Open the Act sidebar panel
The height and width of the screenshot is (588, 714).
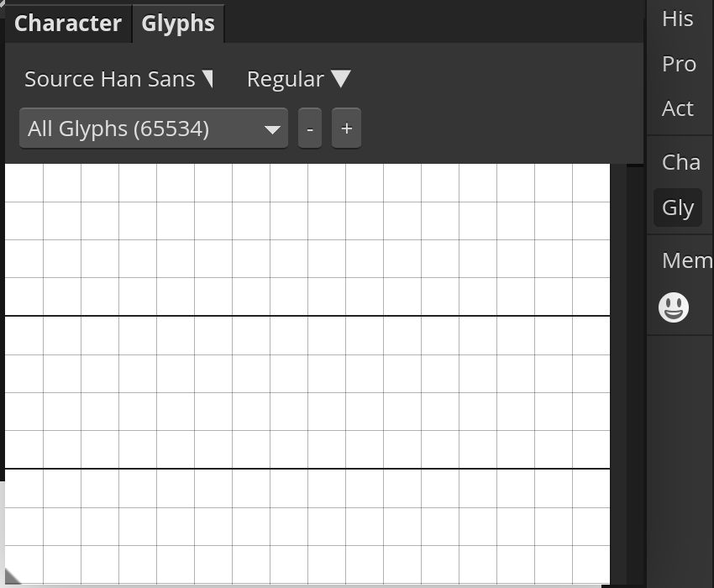pos(678,108)
